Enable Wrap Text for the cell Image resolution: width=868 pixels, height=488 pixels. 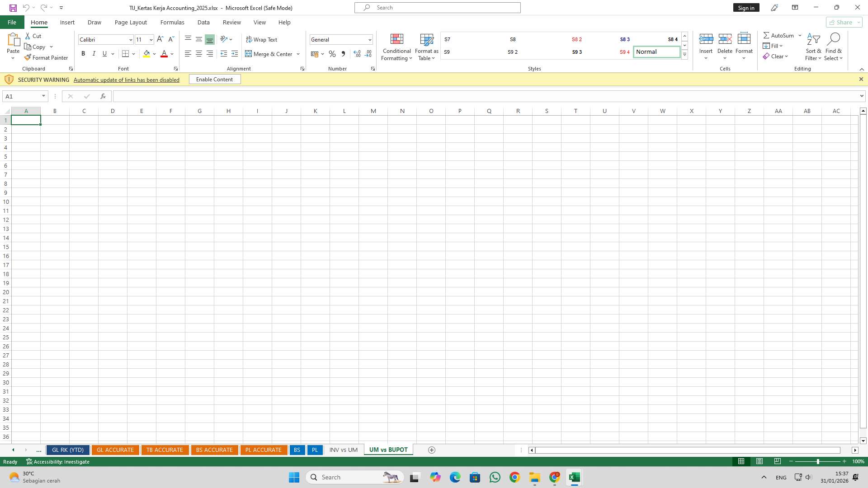pyautogui.click(x=262, y=39)
